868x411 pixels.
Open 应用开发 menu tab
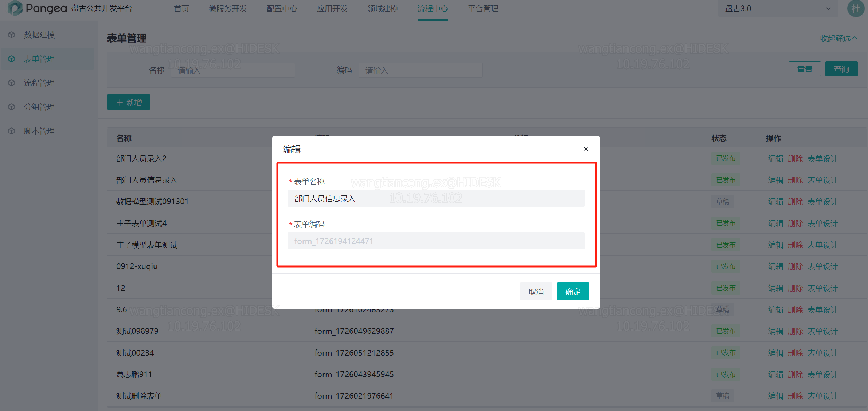332,9
